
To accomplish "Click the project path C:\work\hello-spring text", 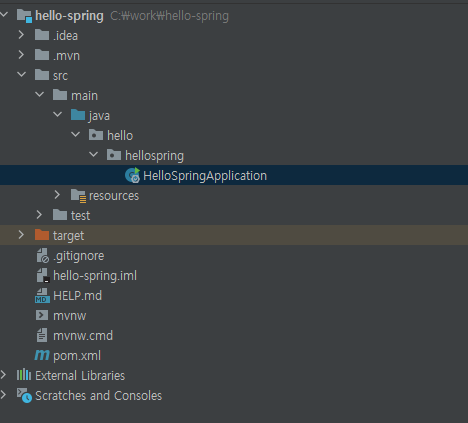I will (x=169, y=16).
